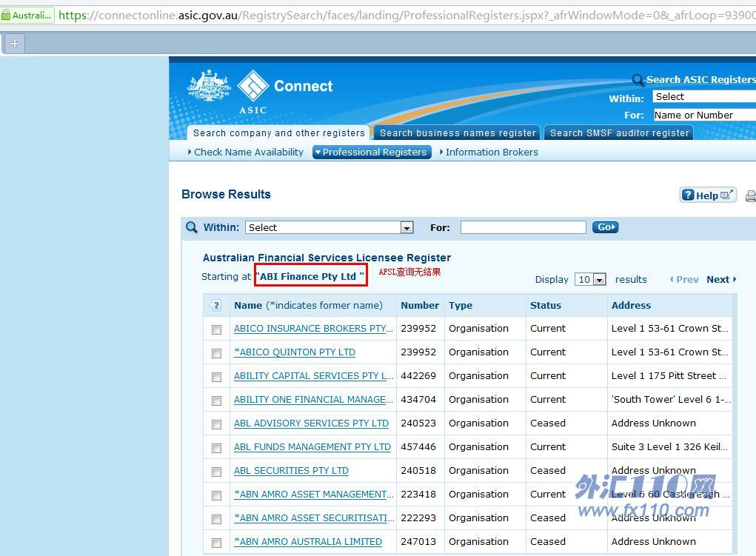This screenshot has height=556, width=756.
Task: Open header Within Select dropdown
Action: pyautogui.click(x=704, y=96)
